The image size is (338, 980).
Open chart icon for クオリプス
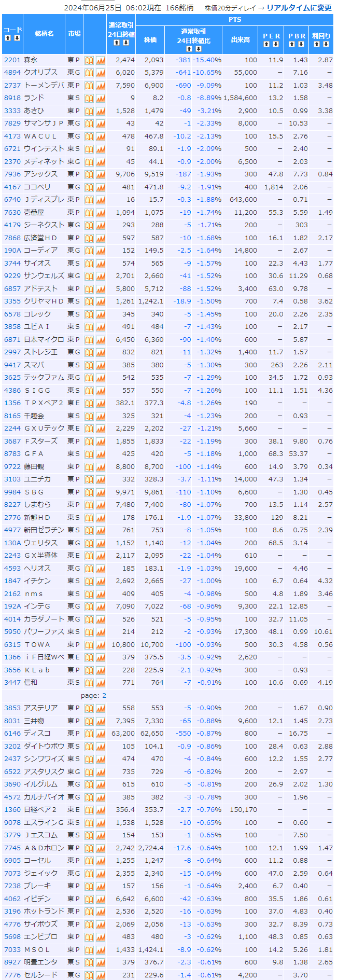click(x=101, y=73)
